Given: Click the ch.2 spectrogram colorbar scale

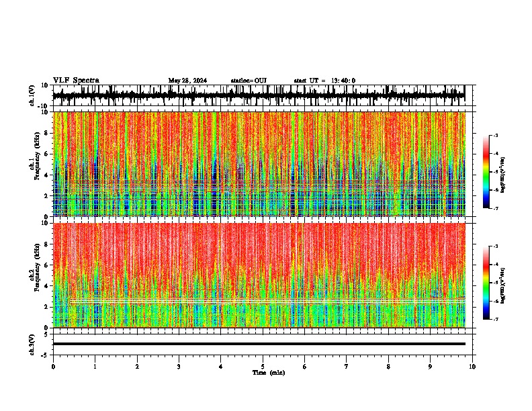Looking at the screenshot, I should tap(486, 283).
